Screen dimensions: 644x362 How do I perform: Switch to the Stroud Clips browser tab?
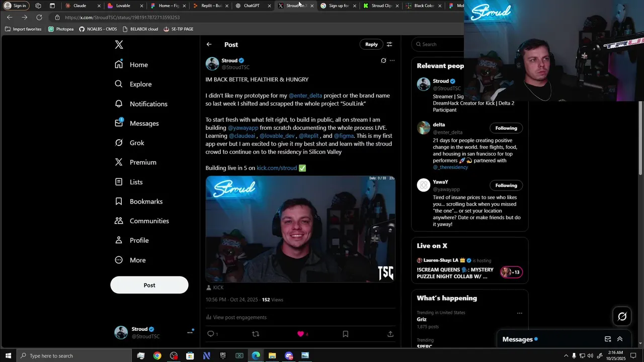381,6
